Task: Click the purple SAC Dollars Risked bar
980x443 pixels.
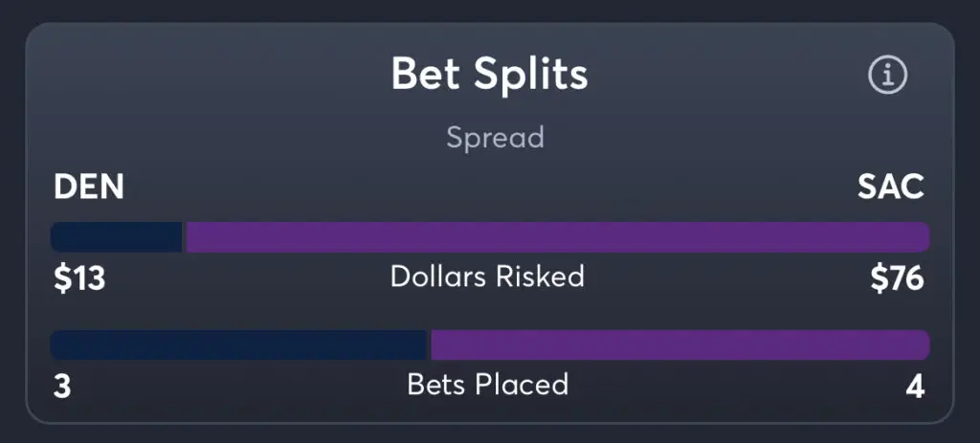Action: 558,237
